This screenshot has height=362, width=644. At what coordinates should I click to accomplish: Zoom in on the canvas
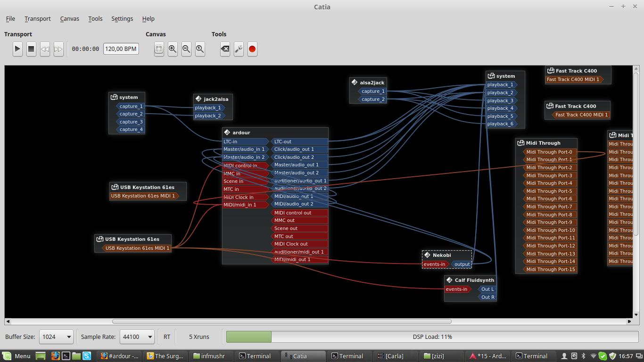(173, 49)
